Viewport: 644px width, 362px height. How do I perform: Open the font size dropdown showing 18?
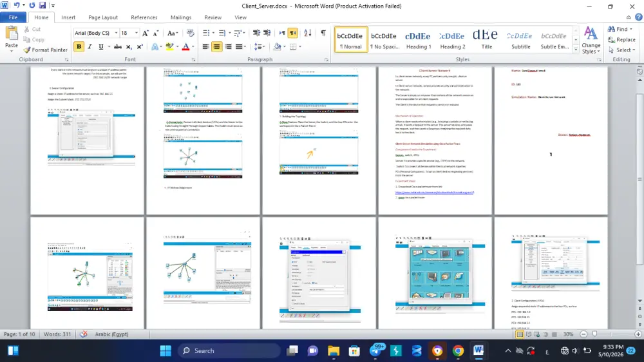click(x=137, y=33)
